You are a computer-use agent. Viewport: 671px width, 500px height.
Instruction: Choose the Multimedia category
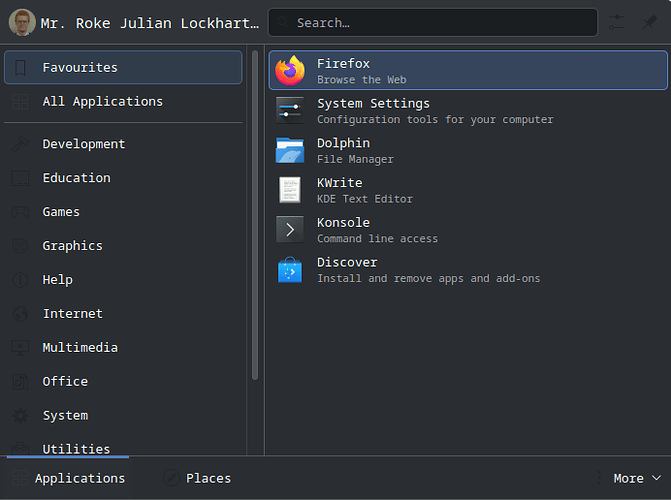point(123,348)
